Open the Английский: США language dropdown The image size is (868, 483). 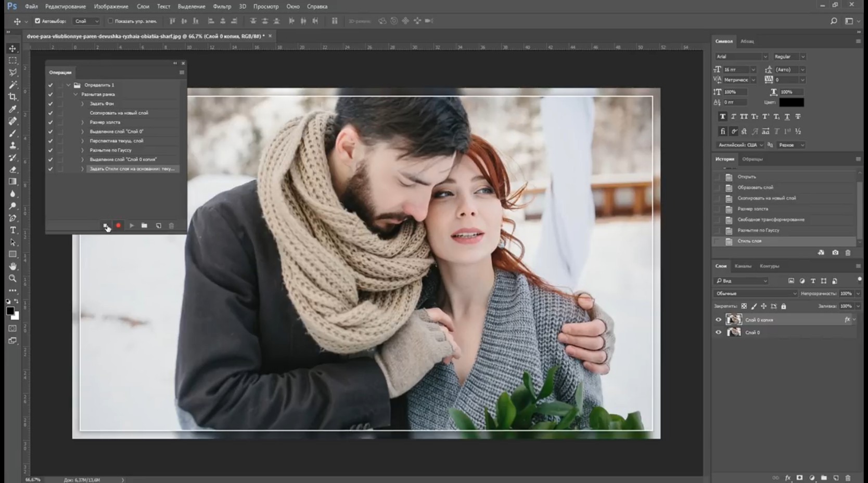(739, 145)
